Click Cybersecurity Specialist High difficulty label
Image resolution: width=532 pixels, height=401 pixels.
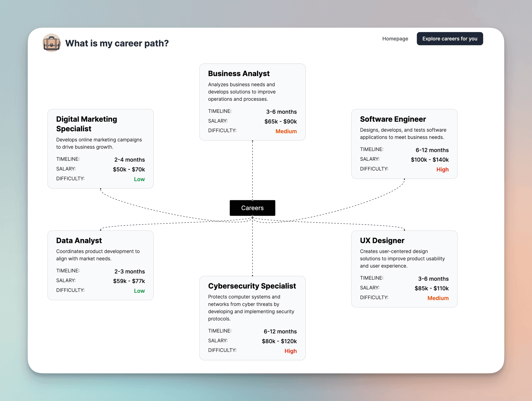[290, 351]
